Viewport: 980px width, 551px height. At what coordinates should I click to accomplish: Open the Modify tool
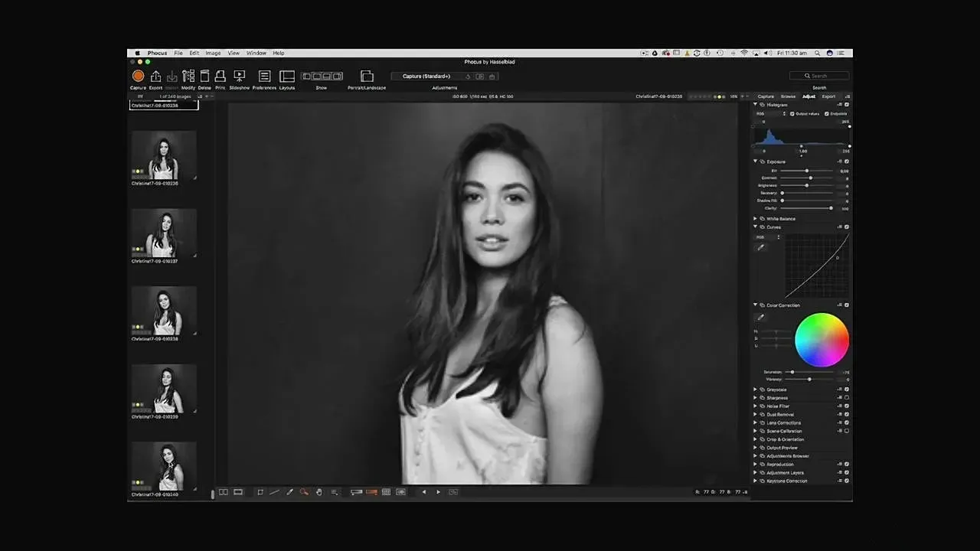188,76
